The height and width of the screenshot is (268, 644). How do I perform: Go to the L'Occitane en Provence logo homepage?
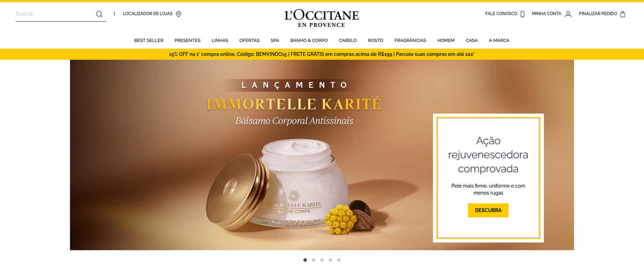(322, 18)
